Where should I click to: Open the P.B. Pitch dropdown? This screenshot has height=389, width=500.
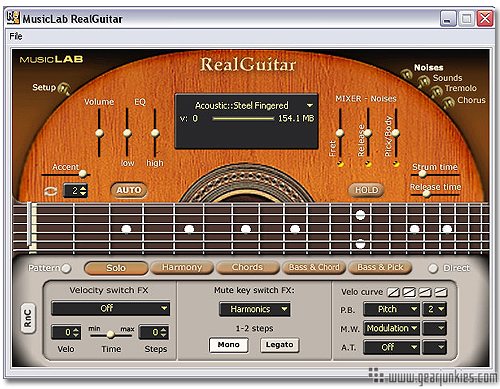pos(391,309)
